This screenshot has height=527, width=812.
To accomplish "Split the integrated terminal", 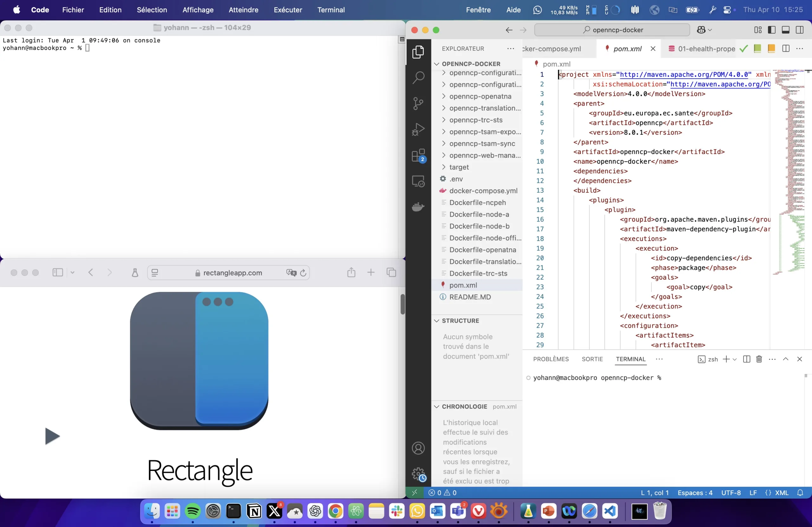I will tap(746, 359).
